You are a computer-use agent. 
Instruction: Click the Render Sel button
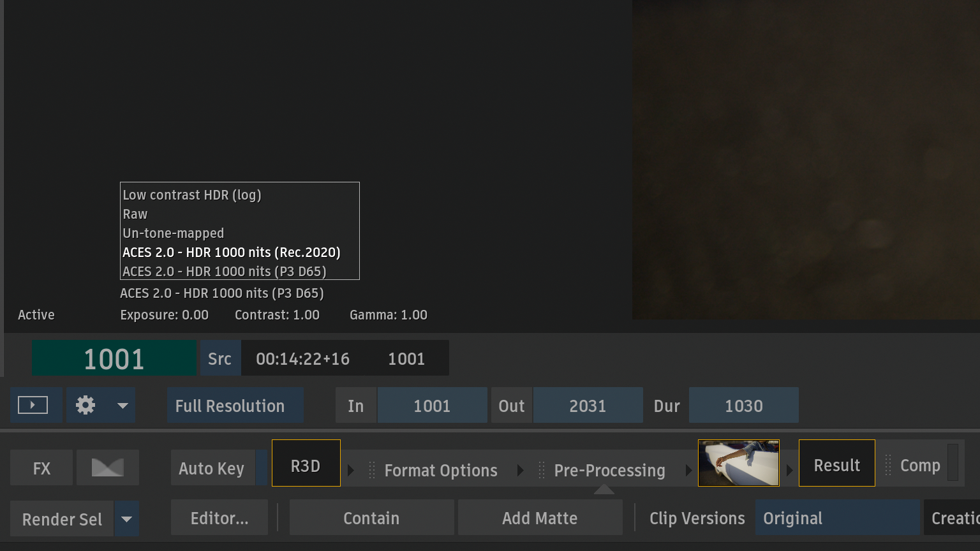pos(62,519)
